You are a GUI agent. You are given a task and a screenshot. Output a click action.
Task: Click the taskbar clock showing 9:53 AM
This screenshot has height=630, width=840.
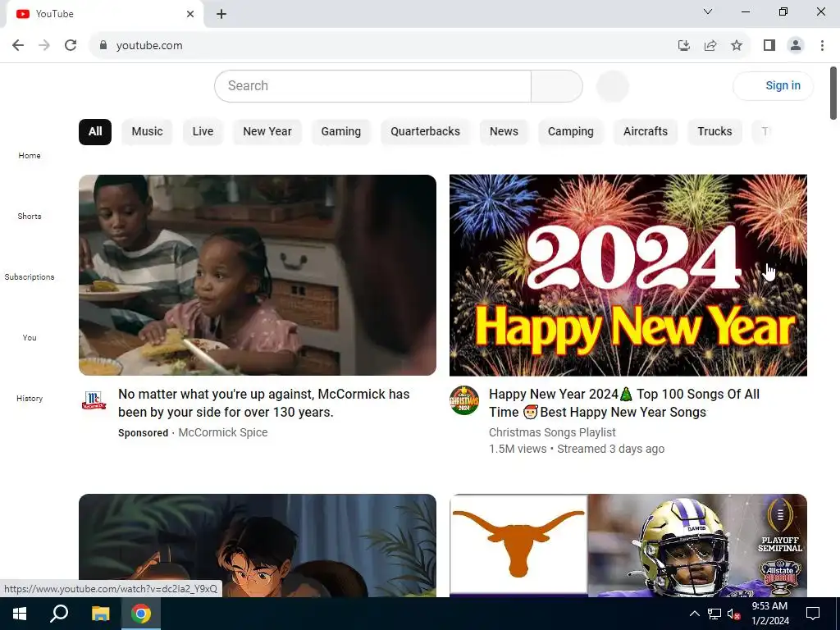point(769,614)
